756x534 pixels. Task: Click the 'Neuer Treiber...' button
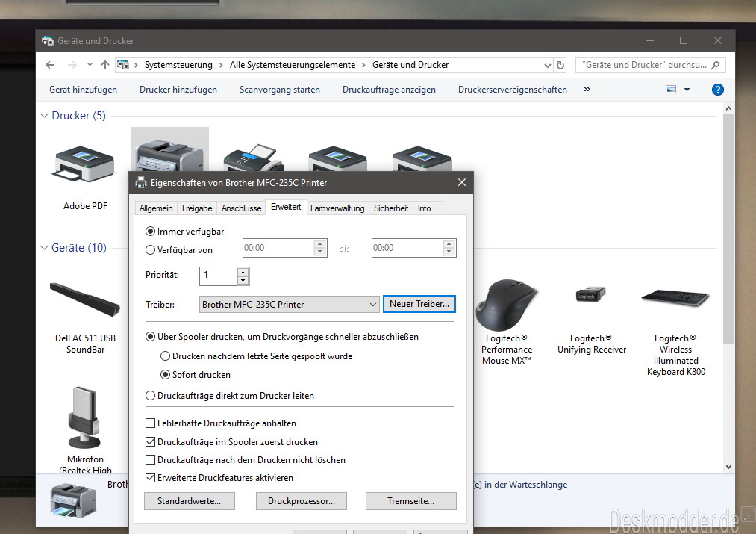coord(419,304)
